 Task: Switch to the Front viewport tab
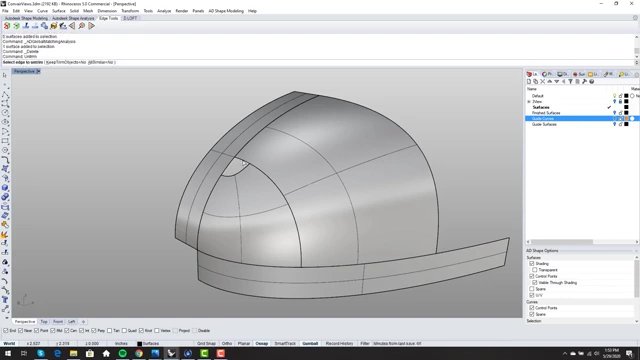click(x=58, y=322)
